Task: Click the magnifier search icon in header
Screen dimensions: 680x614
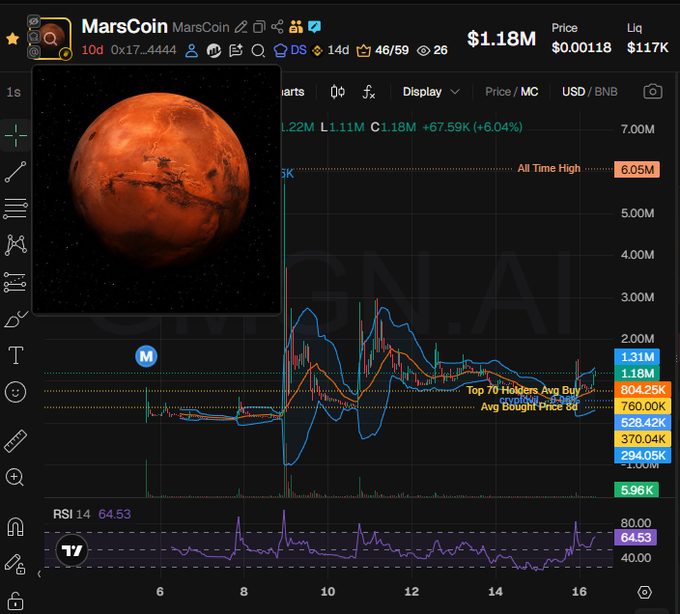Action: 258,51
